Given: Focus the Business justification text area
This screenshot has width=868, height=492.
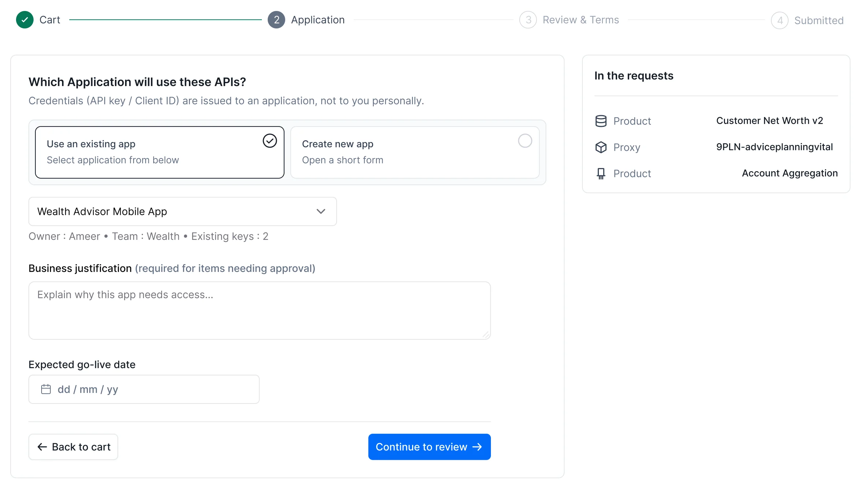Looking at the screenshot, I should tap(260, 311).
